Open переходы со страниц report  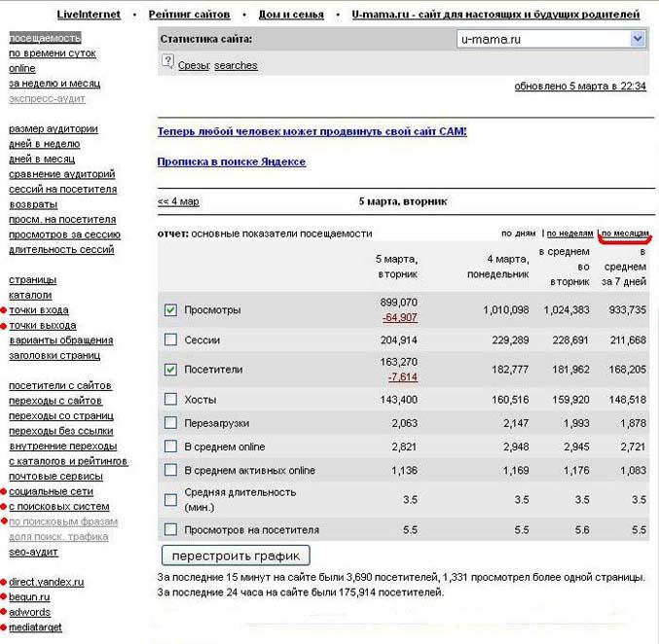pyautogui.click(x=61, y=416)
